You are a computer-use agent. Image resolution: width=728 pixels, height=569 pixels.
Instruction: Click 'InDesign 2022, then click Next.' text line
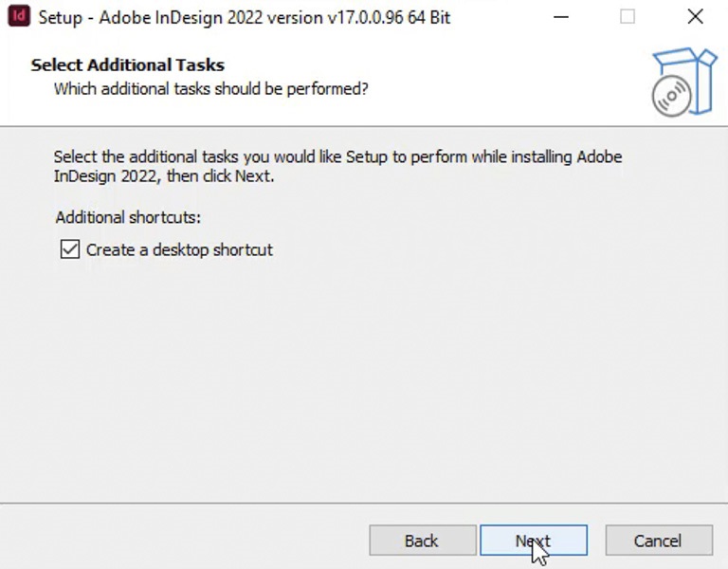coord(164,175)
